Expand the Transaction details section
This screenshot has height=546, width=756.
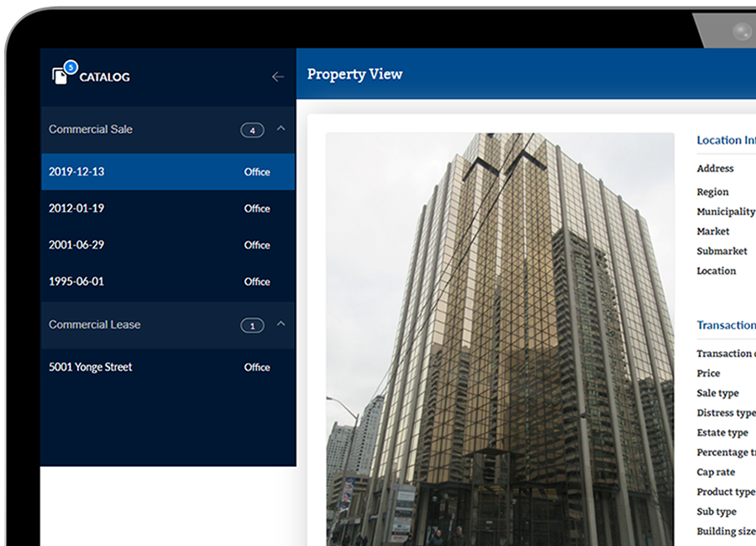727,325
